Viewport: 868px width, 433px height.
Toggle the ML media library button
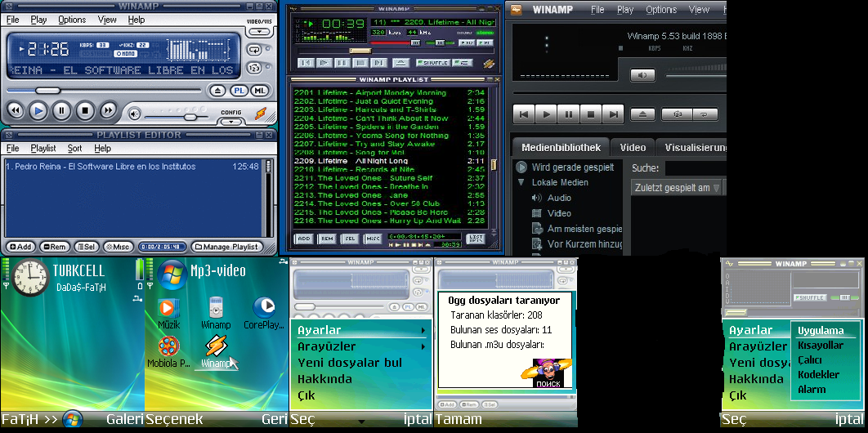coord(259,91)
